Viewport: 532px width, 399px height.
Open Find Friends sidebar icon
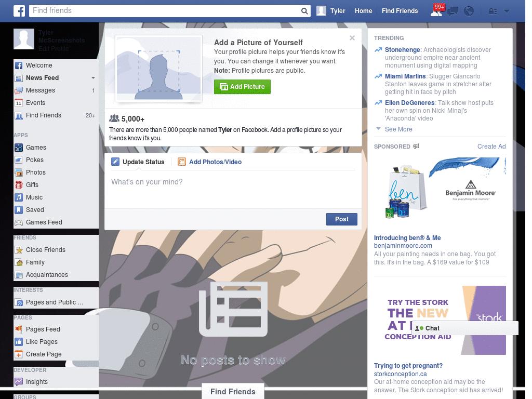(x=19, y=115)
